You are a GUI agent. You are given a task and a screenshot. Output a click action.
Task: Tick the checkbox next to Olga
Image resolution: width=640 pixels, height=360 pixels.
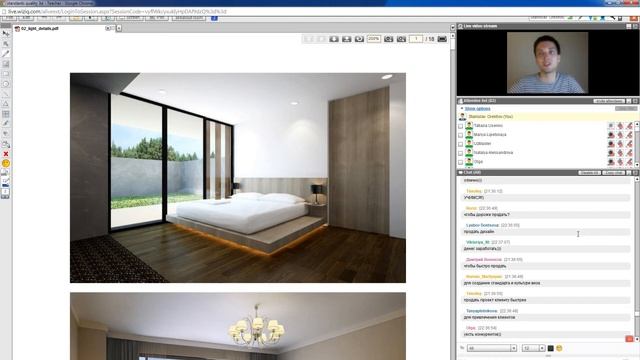coord(460,162)
